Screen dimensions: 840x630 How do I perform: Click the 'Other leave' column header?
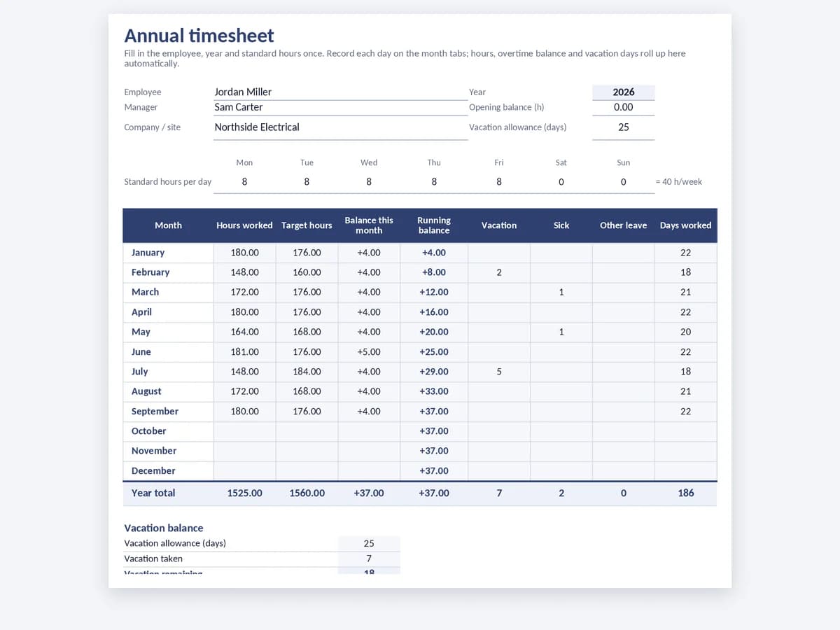pos(623,225)
